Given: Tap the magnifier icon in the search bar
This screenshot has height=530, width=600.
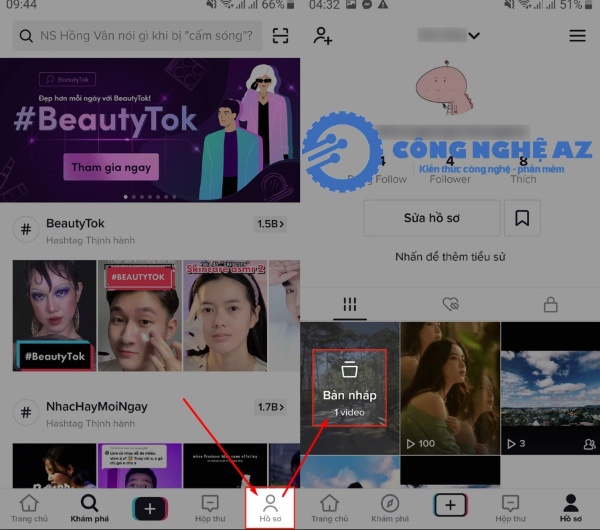Looking at the screenshot, I should pos(26,36).
